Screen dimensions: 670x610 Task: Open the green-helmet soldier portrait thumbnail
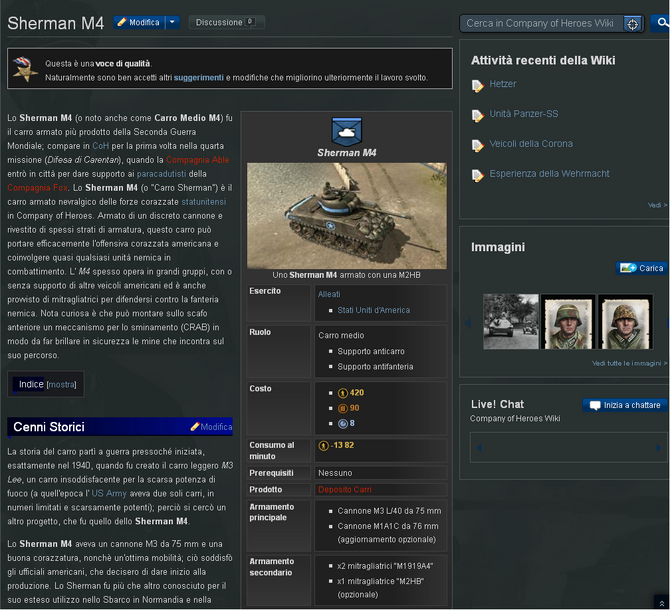pyautogui.click(x=568, y=322)
